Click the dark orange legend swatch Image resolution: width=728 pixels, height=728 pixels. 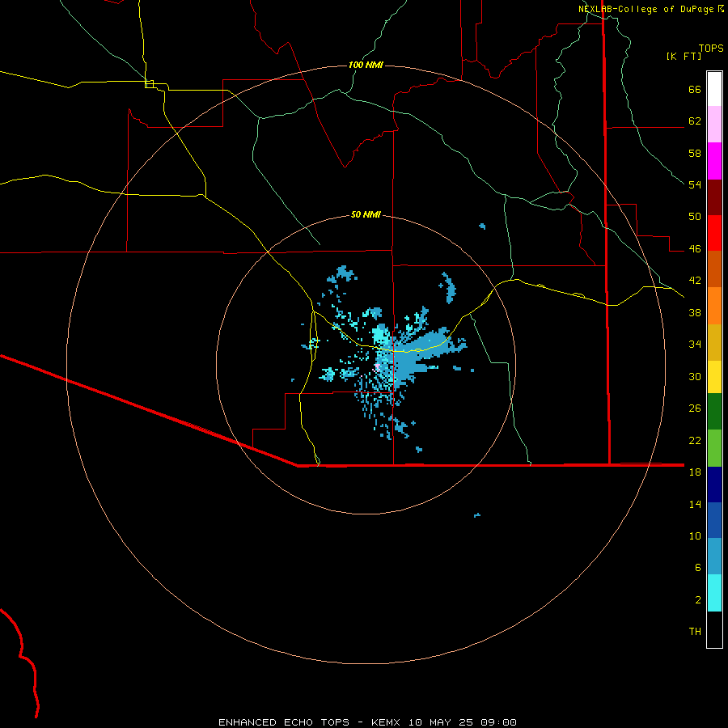[714, 269]
